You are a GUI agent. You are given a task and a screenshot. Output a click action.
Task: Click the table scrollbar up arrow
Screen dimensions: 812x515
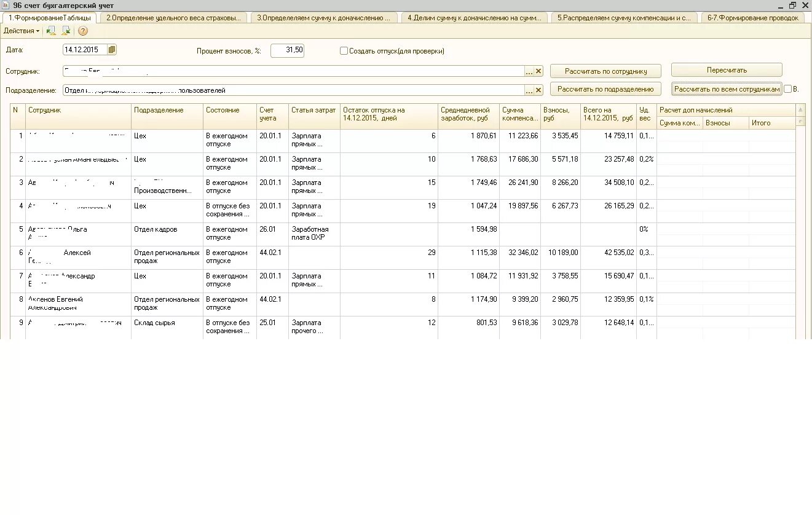[800, 109]
